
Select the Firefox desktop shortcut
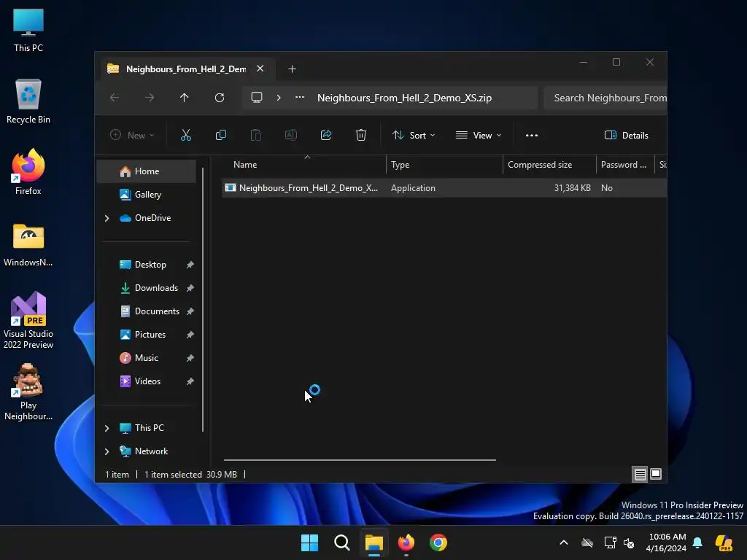point(28,172)
